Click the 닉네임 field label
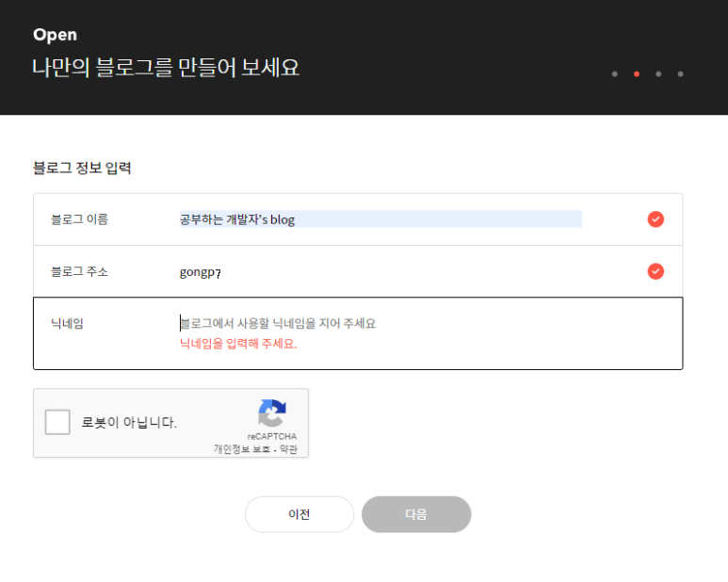728x582 pixels. [x=67, y=323]
